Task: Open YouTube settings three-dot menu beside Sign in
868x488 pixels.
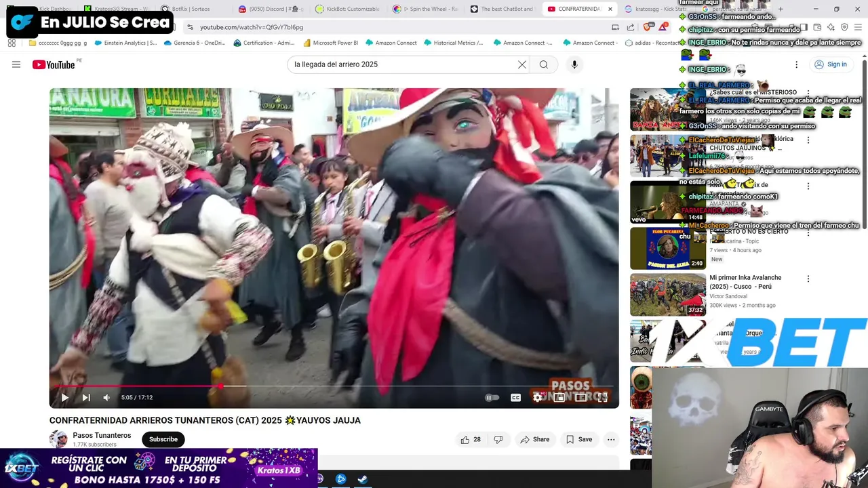Action: 797,64
